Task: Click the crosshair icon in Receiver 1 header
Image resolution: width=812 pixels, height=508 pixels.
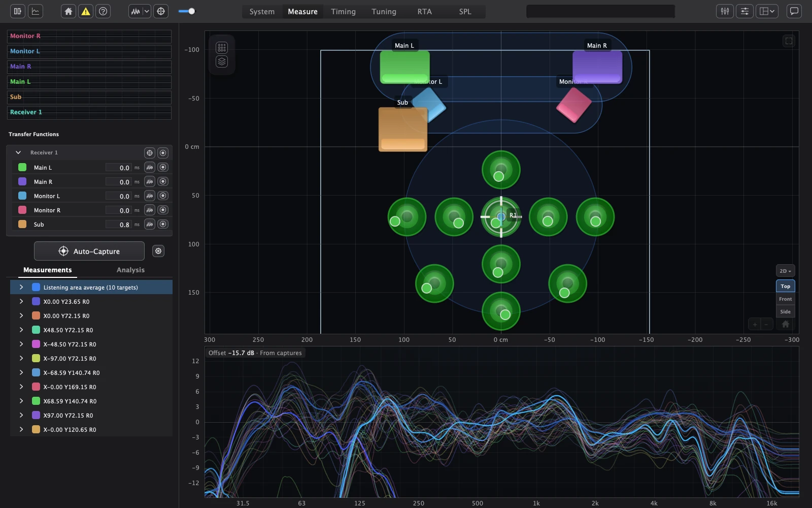Action: (x=150, y=152)
